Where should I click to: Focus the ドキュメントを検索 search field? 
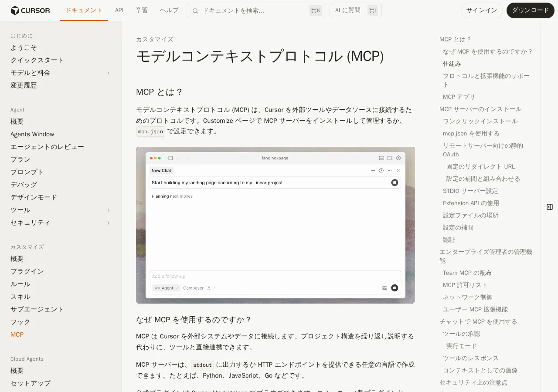point(256,10)
